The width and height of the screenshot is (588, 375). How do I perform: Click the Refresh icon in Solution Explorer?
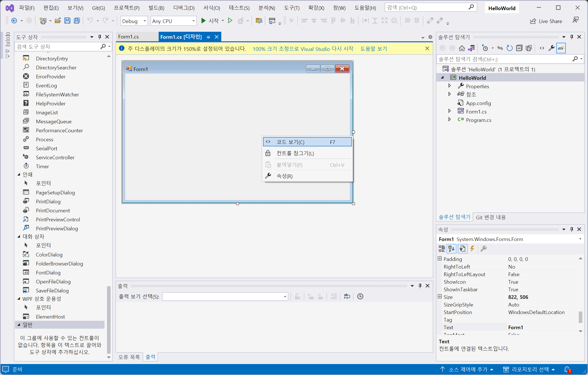(509, 48)
